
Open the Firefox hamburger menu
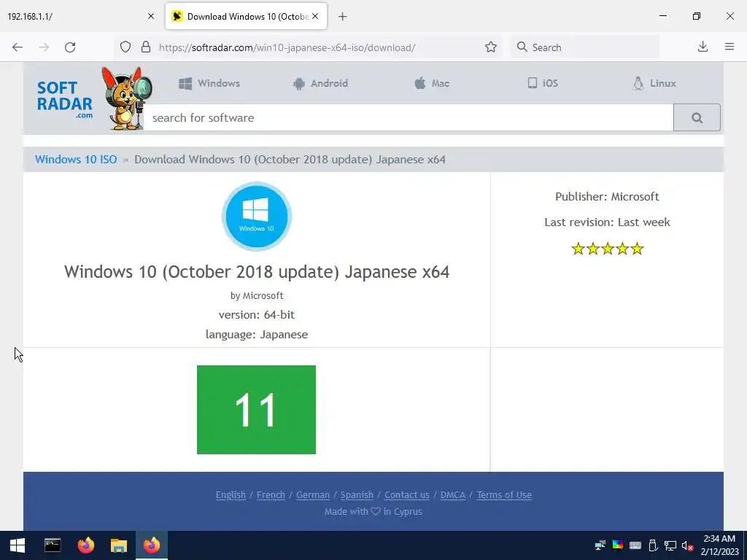click(x=729, y=47)
